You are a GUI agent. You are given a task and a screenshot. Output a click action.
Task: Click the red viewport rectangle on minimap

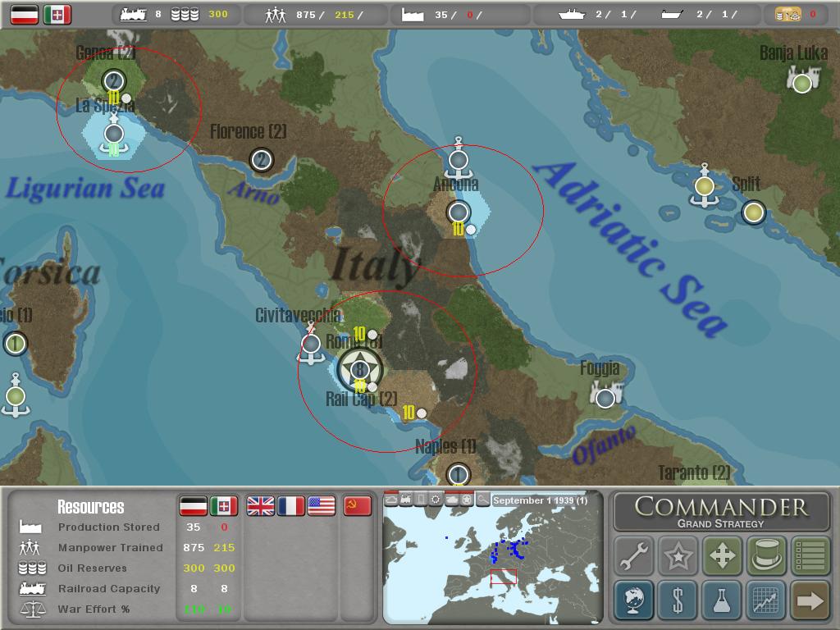coord(504,577)
